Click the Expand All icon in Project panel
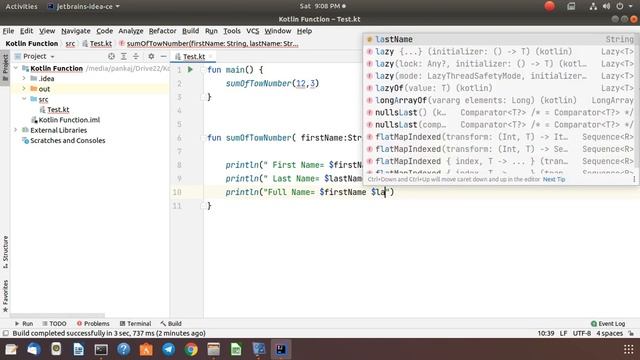 tap(124, 56)
